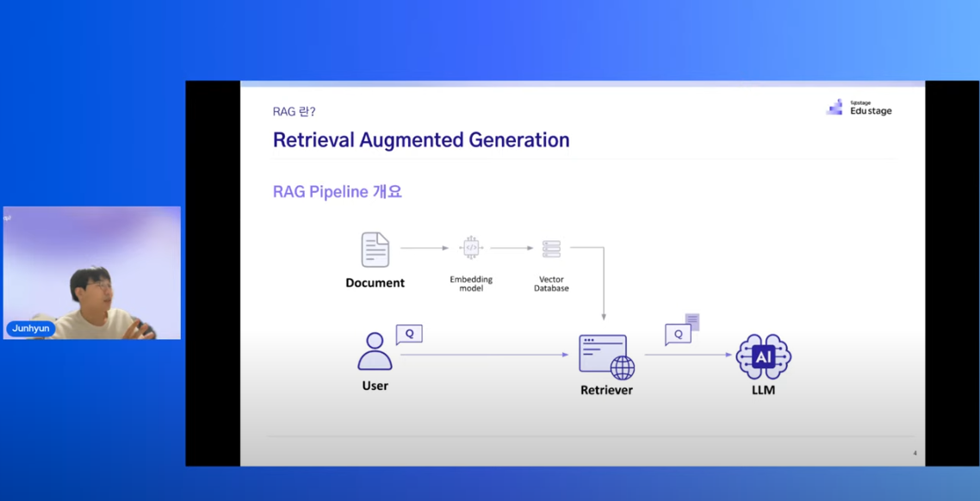Select the Junhyun speaker webcam video
This screenshot has width=980, height=501.
coord(92,273)
